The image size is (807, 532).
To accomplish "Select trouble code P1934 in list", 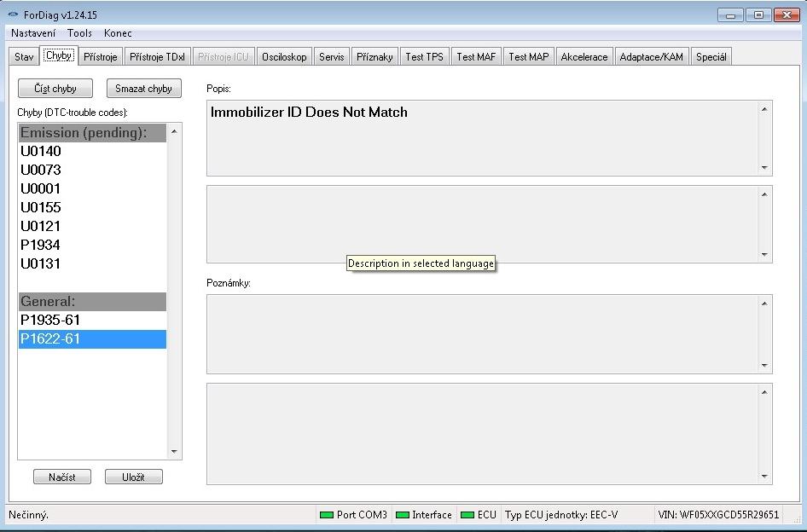I will [41, 246].
